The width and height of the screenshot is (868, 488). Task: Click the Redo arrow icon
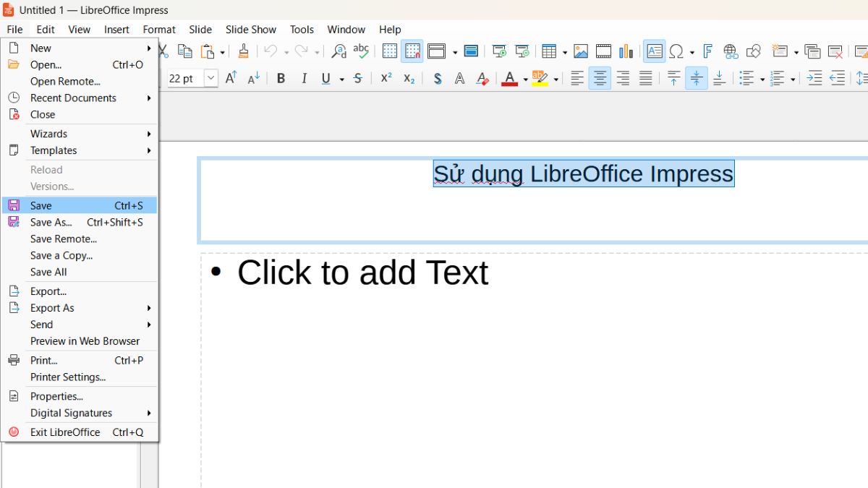(x=302, y=51)
